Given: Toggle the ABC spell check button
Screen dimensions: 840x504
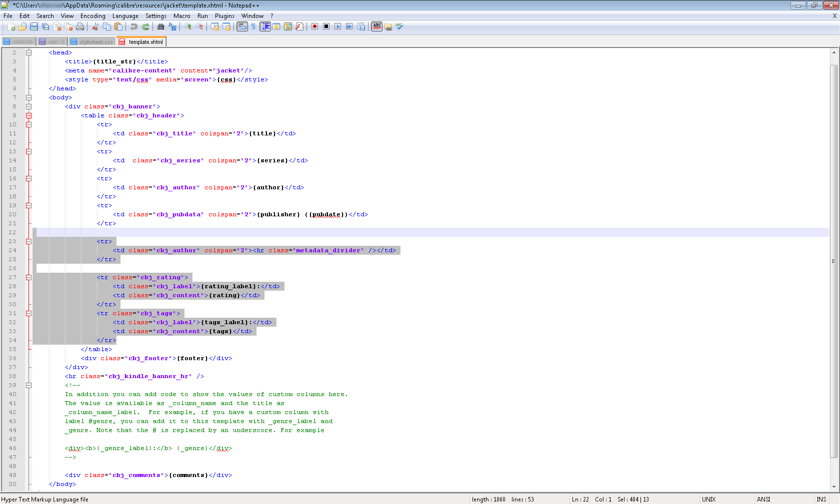Looking at the screenshot, I should coord(377,26).
